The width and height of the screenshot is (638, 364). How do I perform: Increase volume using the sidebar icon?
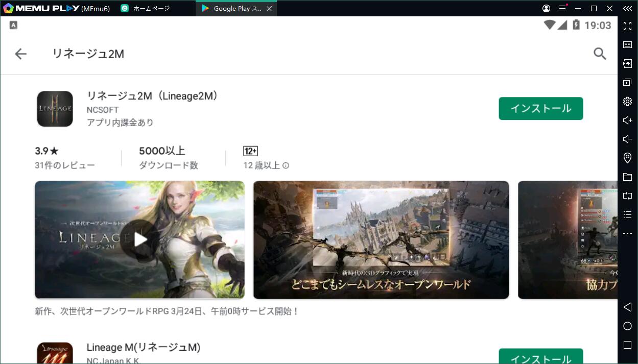[627, 120]
